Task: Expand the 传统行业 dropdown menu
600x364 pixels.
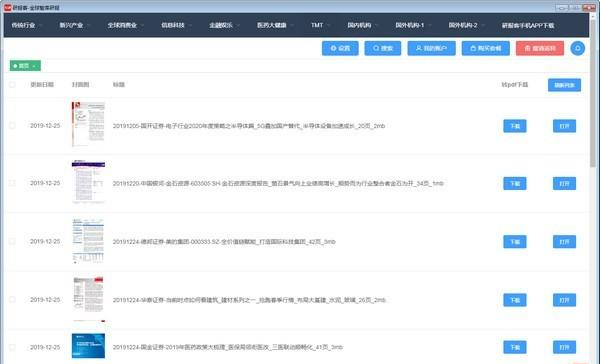Action: pyautogui.click(x=26, y=25)
